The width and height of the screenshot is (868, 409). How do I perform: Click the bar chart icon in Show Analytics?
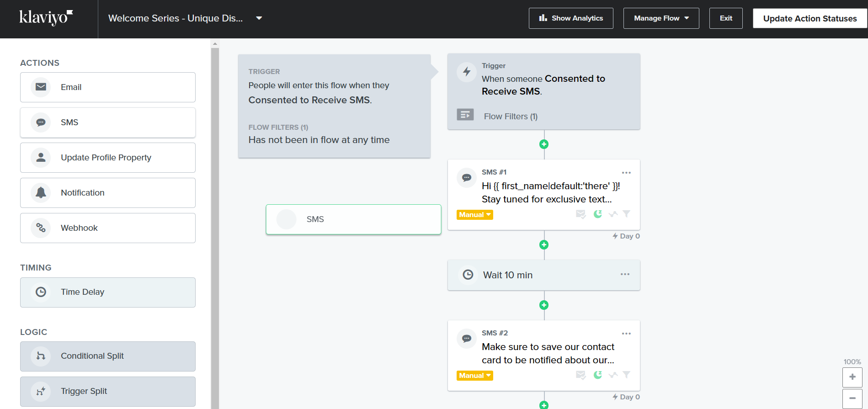tap(543, 18)
